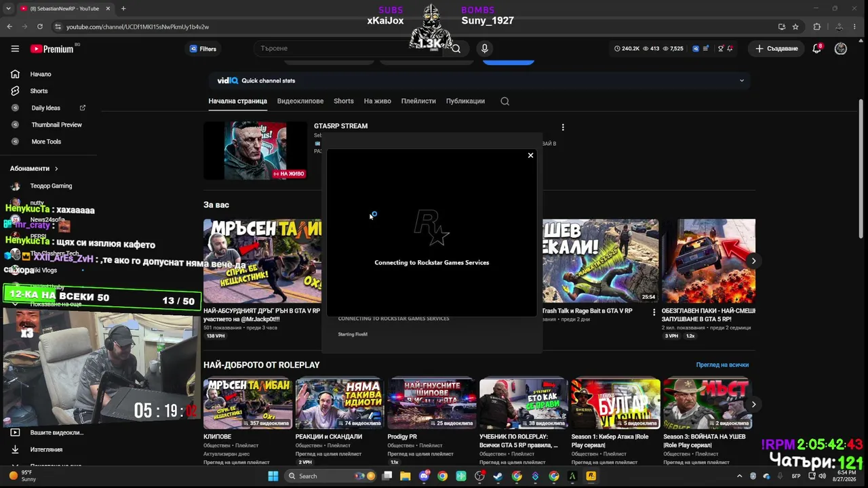Start voice search with the microphone icon

tap(484, 49)
